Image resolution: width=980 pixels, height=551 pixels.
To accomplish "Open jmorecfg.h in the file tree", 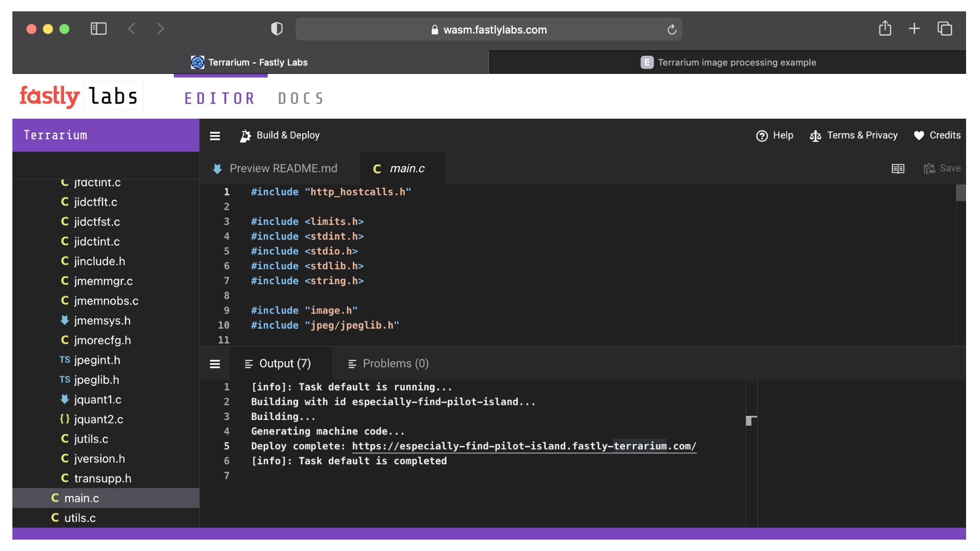I will (x=106, y=341).
